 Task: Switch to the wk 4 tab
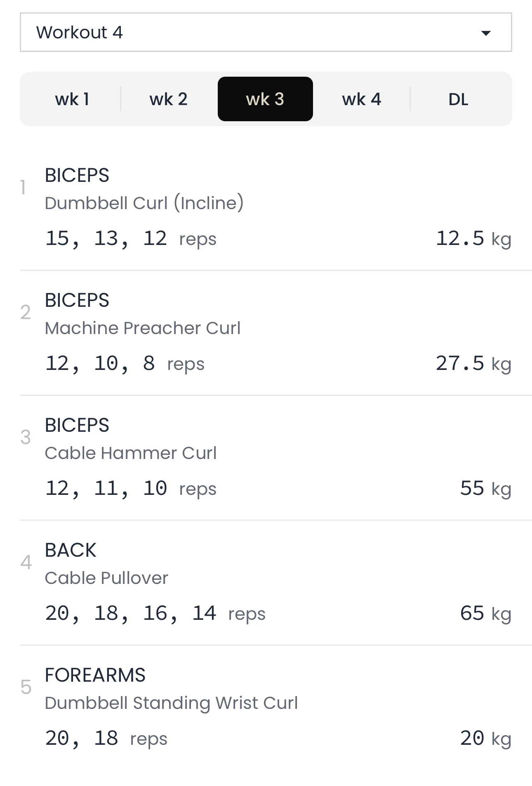click(361, 99)
